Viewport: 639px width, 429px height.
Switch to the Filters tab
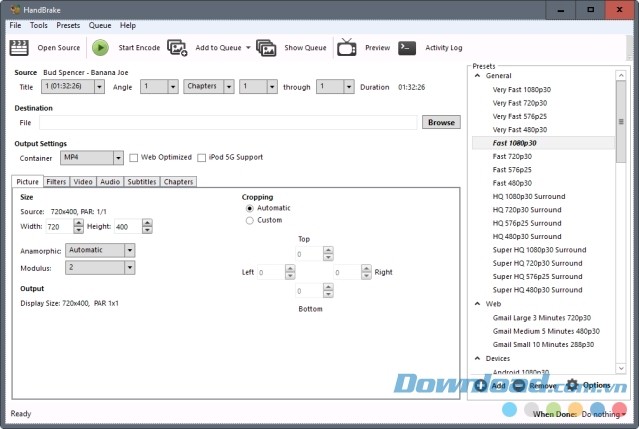pyautogui.click(x=56, y=182)
